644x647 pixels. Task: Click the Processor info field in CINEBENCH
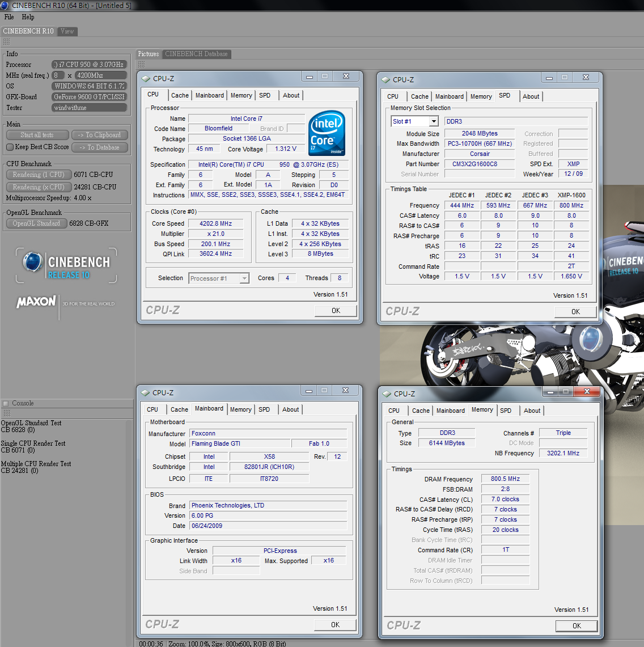(89, 65)
